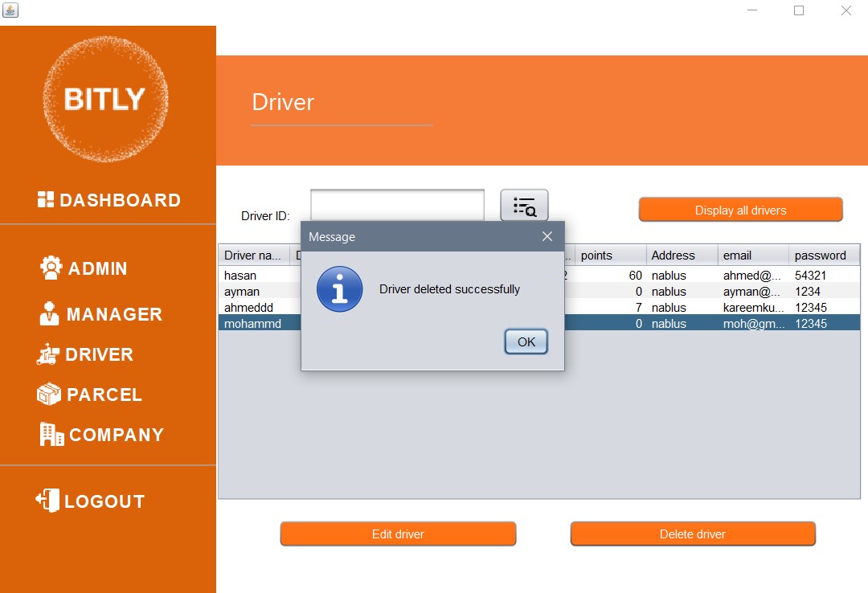868x593 pixels.
Task: Sort by Address column header
Action: point(682,256)
